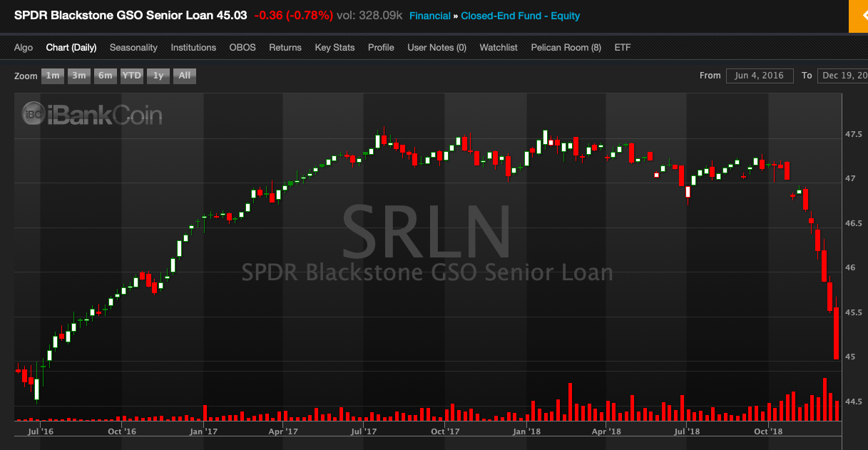Click the orange button at top right
Screen dimensions: 868x450
(858, 16)
